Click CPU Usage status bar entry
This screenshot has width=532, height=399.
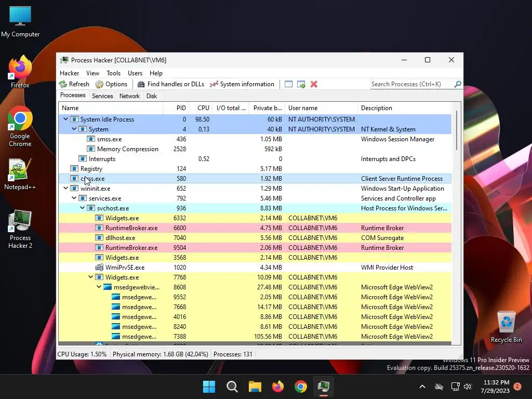tap(82, 354)
